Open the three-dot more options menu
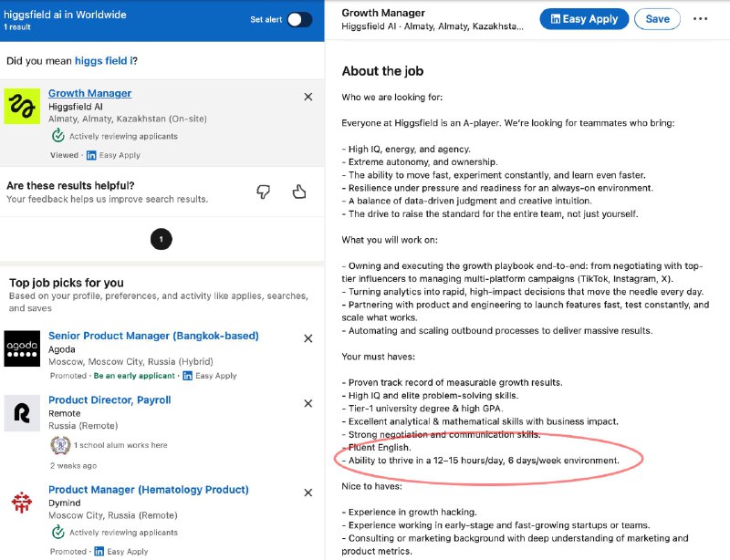 click(x=701, y=19)
